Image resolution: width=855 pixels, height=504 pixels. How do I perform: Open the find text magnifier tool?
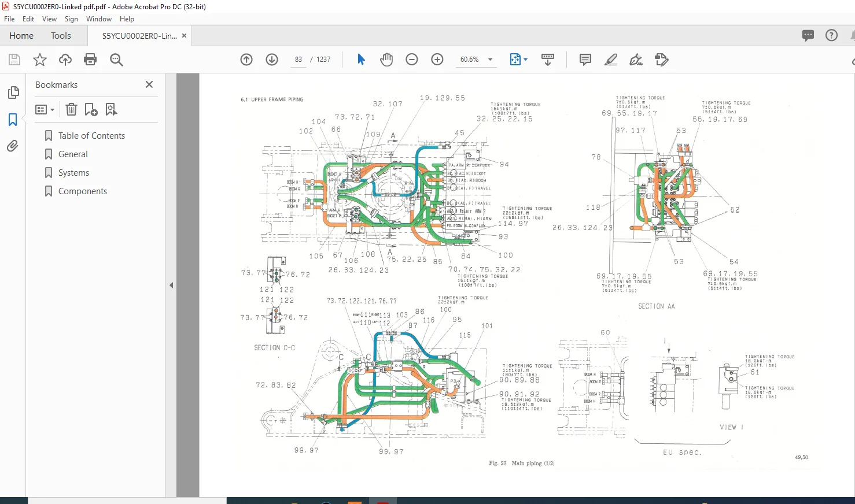(116, 60)
